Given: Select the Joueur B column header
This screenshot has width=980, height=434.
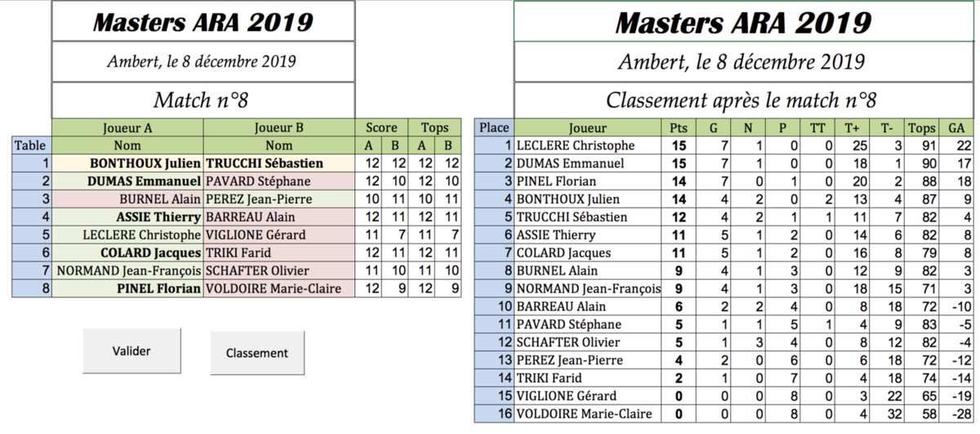Looking at the screenshot, I should click(279, 128).
